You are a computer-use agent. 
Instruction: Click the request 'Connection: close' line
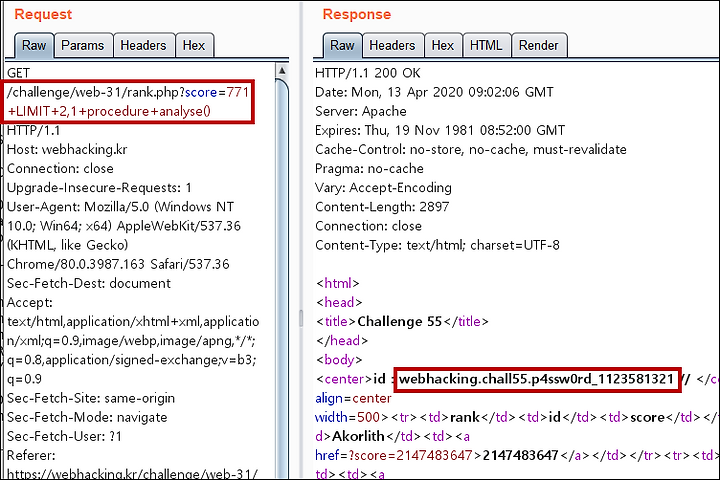(60, 169)
